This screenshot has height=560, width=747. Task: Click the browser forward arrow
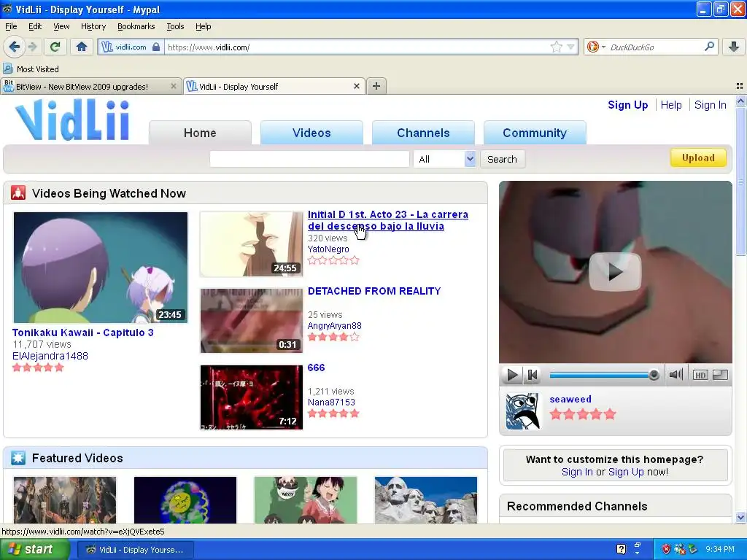click(32, 47)
